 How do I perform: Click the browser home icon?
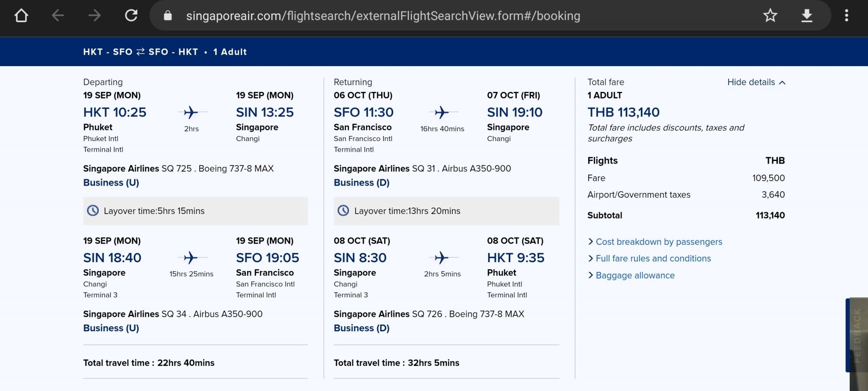[x=21, y=16]
